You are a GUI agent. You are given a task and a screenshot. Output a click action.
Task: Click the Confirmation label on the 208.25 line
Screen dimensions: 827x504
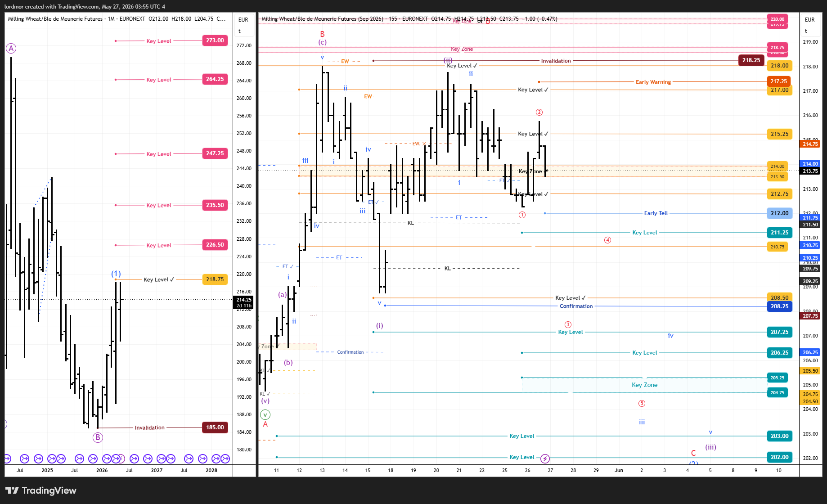point(576,306)
